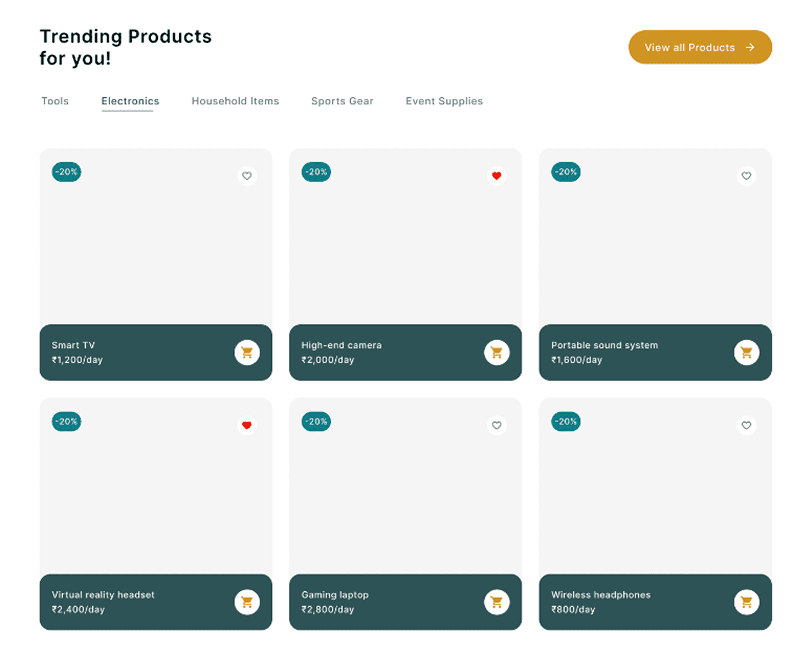Favorite the Wireless headphones item
Viewport: 812px width, 664px height.
746,425
